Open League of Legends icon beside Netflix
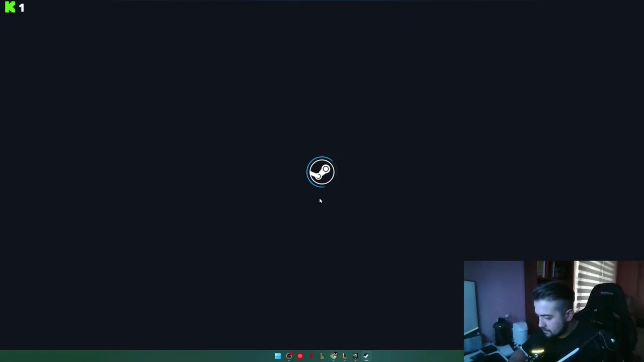The image size is (644, 362). tap(323, 356)
